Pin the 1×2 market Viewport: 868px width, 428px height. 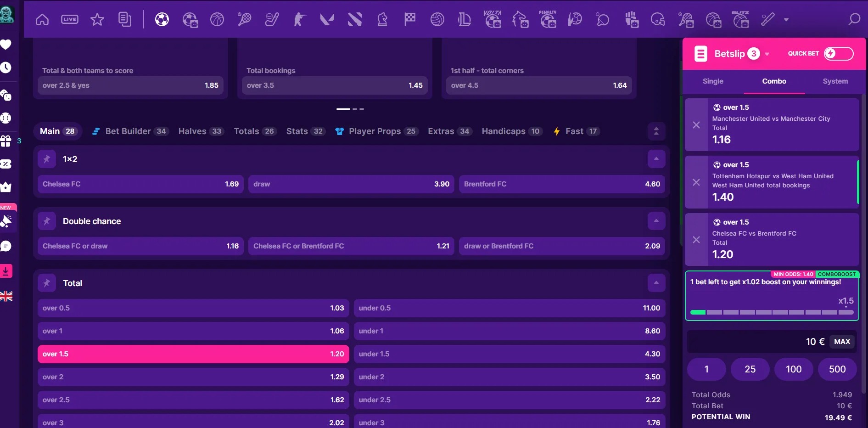click(x=47, y=159)
